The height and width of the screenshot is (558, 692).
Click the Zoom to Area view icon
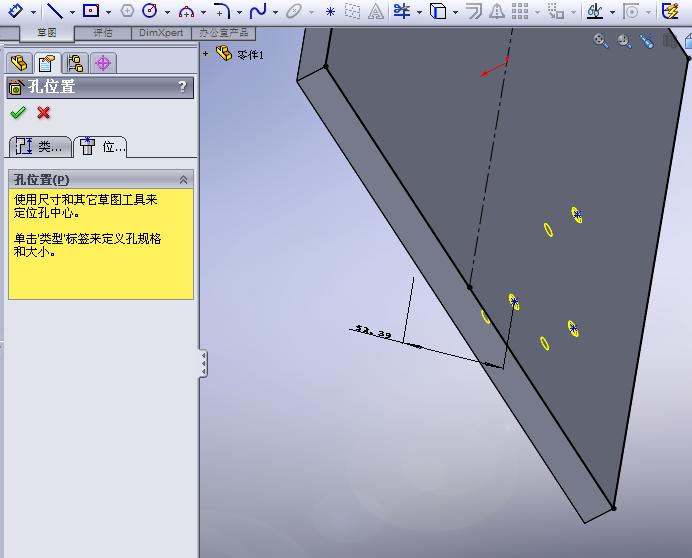624,41
